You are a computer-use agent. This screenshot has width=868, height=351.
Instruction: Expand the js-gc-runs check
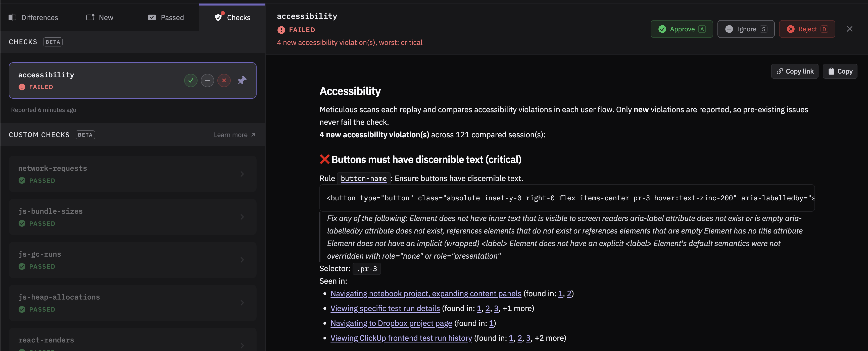pyautogui.click(x=132, y=260)
